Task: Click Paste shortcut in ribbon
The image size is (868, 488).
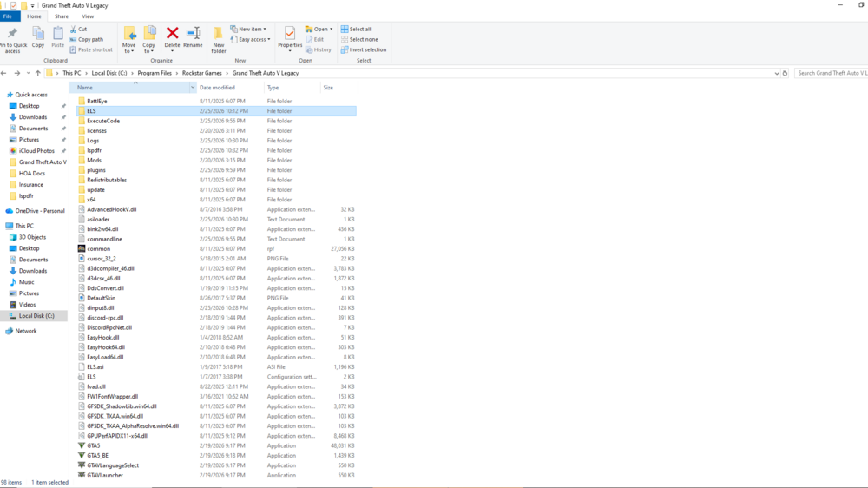Action: [x=91, y=49]
